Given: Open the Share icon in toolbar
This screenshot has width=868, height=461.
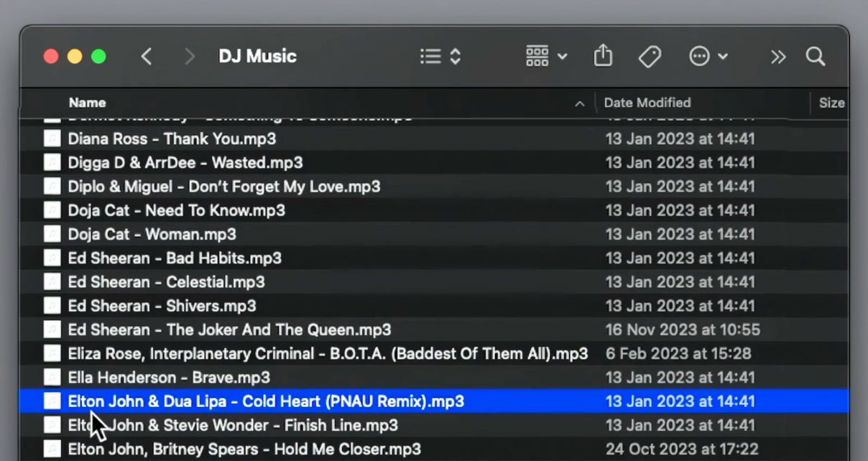Looking at the screenshot, I should 603,56.
